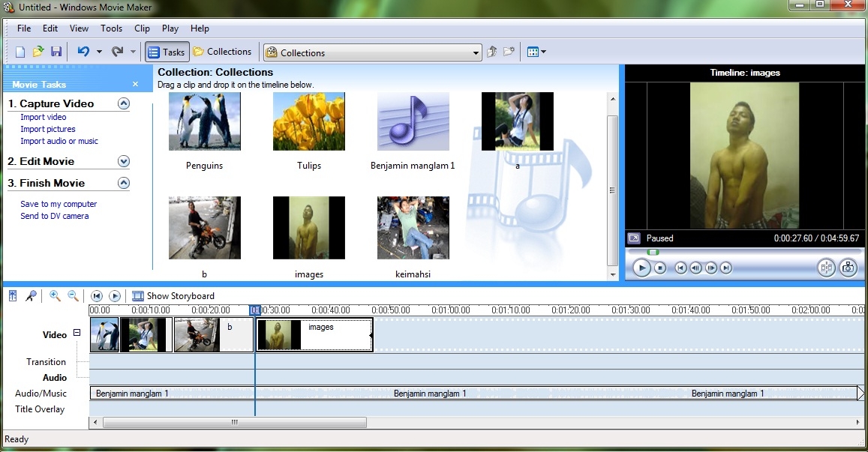Select the clip named a
Image resolution: width=868 pixels, height=452 pixels.
pyautogui.click(x=518, y=121)
